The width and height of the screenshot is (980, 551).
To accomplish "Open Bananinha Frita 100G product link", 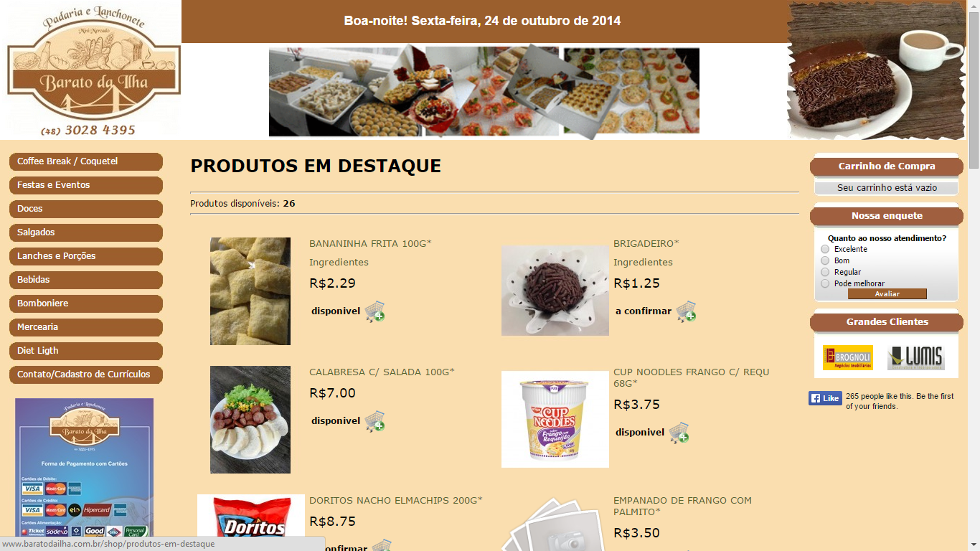I will click(x=370, y=243).
